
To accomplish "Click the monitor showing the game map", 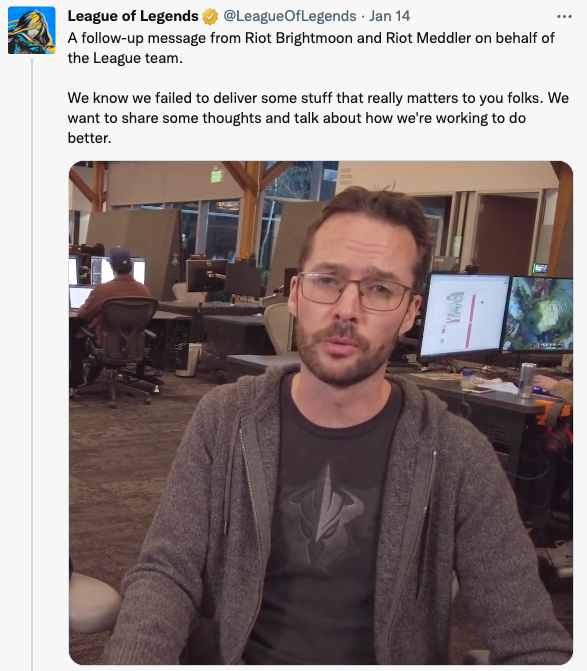I will tap(539, 315).
